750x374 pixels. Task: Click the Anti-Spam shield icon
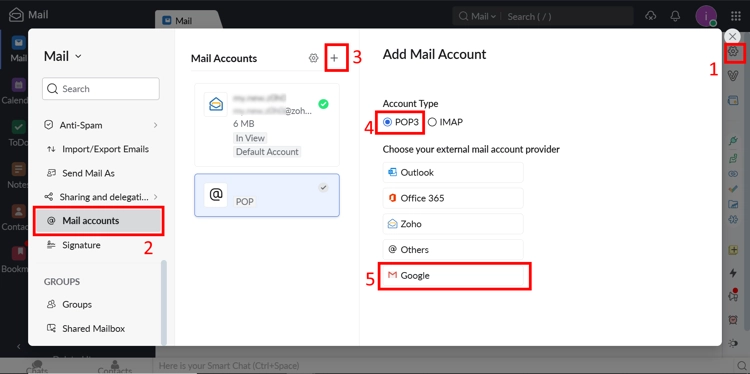(48, 125)
